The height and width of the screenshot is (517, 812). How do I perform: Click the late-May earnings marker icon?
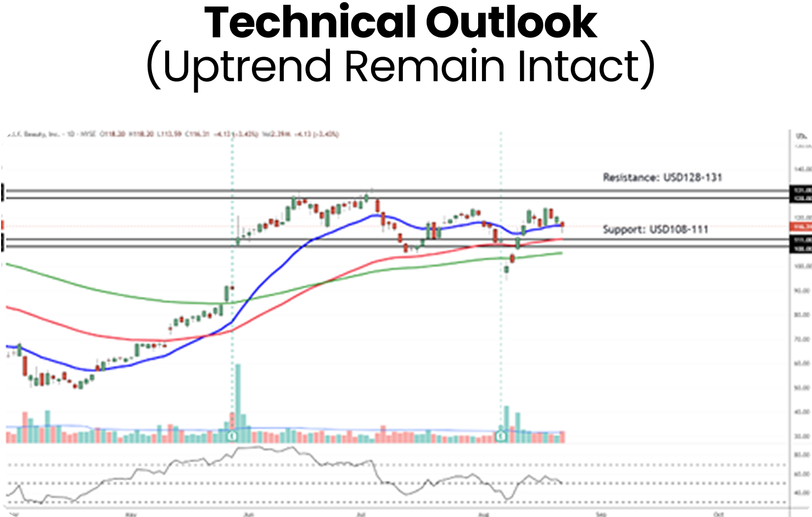[x=232, y=436]
